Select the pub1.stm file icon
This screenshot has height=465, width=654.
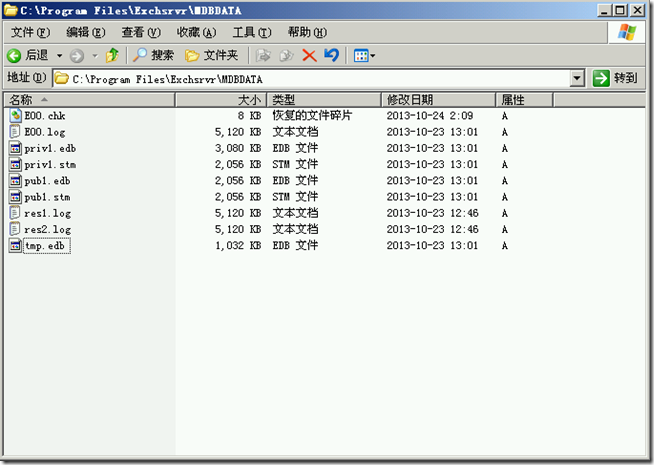click(x=15, y=197)
